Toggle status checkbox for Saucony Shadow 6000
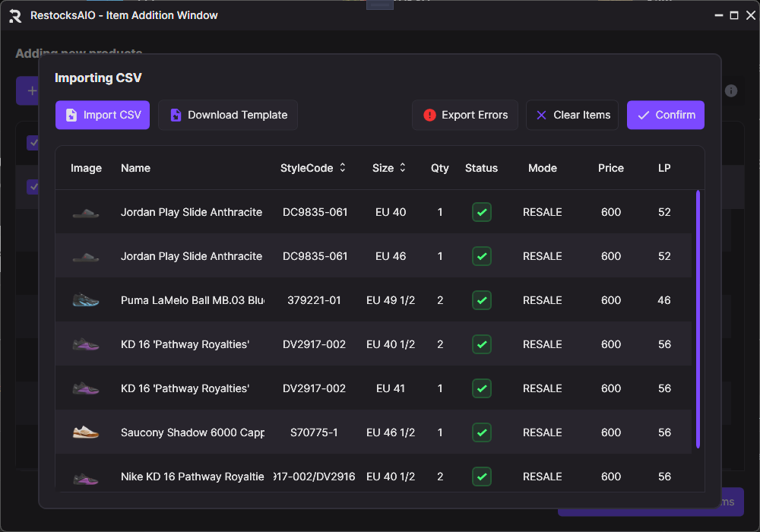Screen dimensions: 760x532 481,432
